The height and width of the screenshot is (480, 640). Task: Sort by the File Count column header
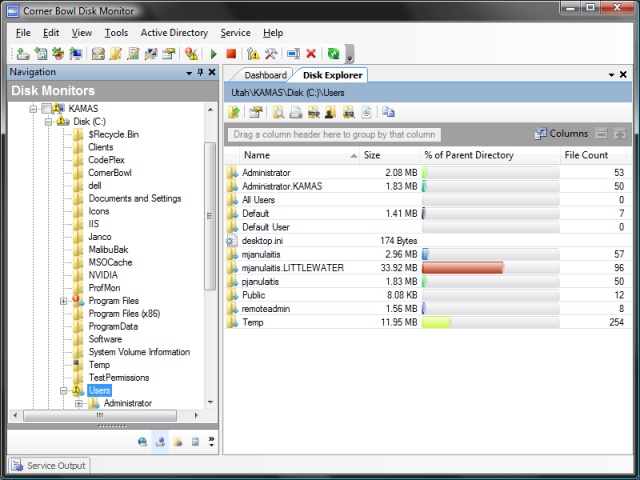point(586,155)
